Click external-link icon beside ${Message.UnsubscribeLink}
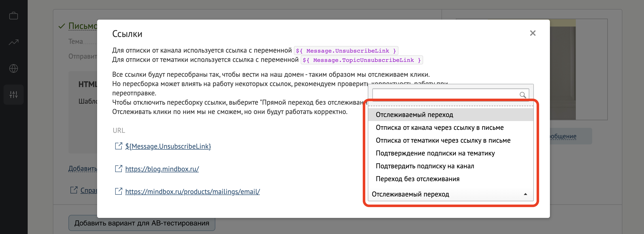 pos(118,146)
